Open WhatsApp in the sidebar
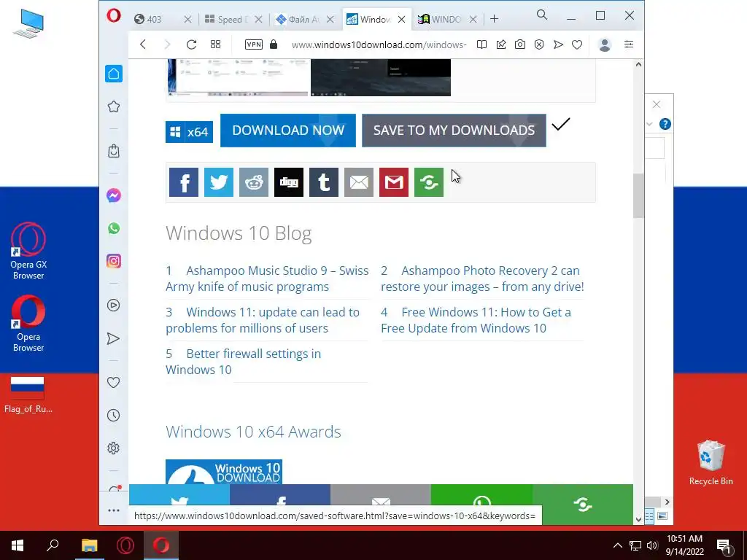Viewport: 747px width, 560px height. pyautogui.click(x=113, y=228)
